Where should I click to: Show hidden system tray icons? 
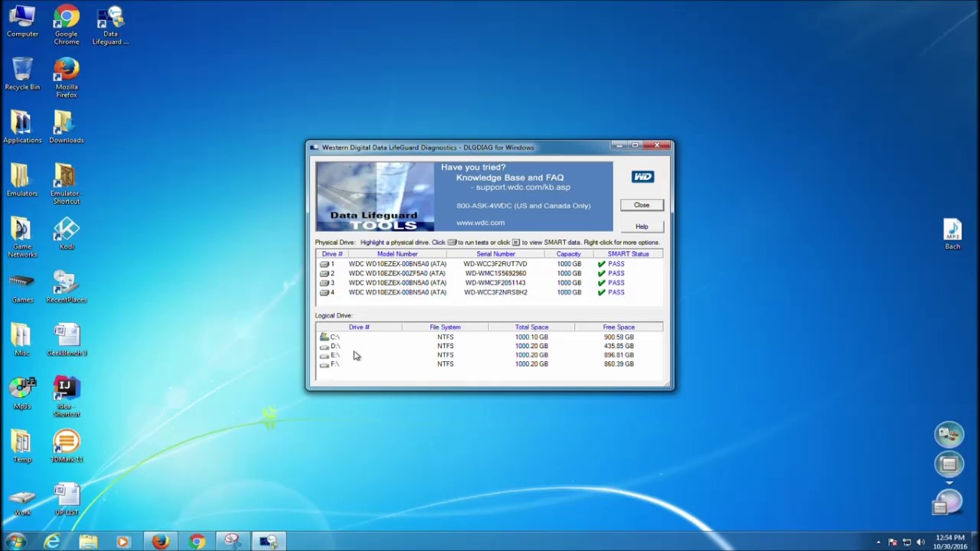coord(878,543)
